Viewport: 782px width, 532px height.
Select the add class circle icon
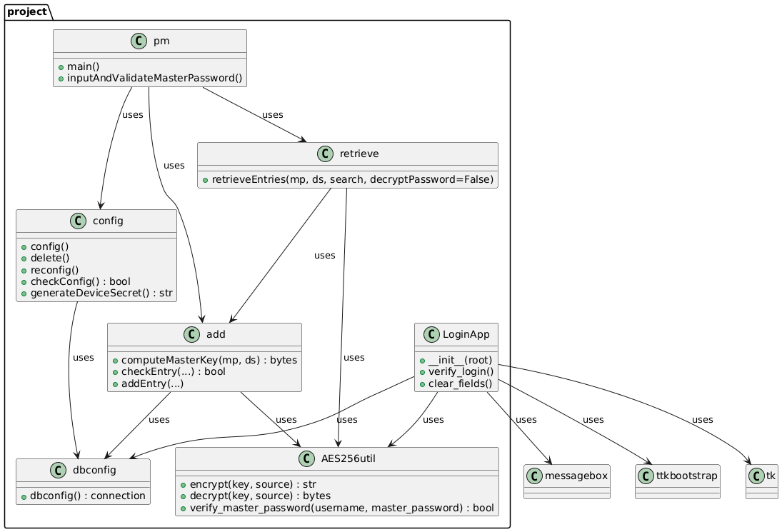[x=191, y=334]
